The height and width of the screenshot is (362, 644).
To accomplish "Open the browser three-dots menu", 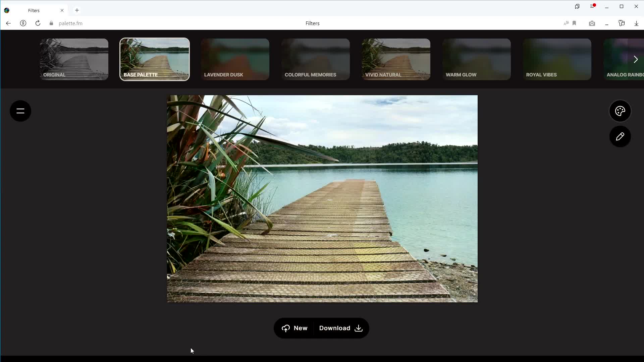I will [x=607, y=23].
